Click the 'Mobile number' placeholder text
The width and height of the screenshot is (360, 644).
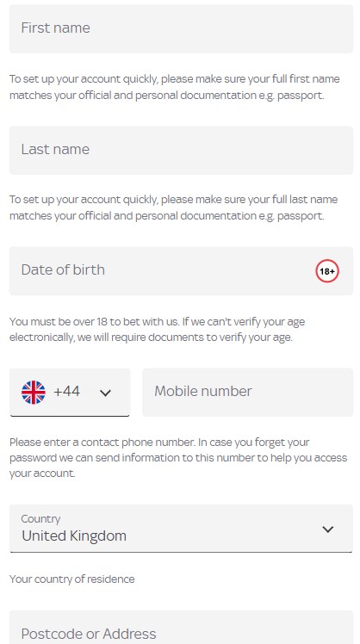[x=203, y=391]
